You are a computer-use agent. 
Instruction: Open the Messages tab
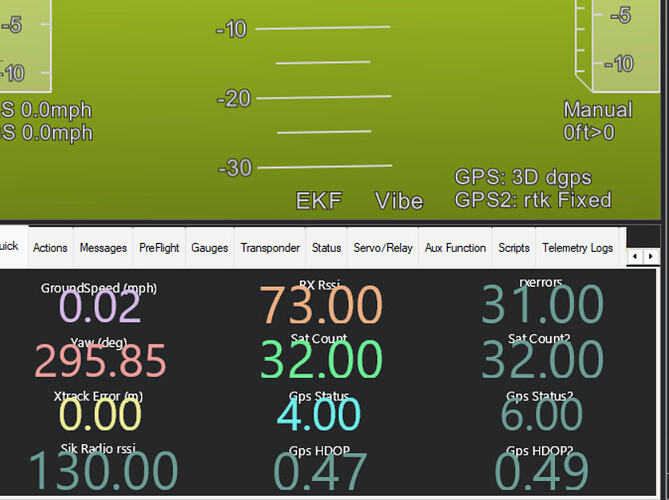(x=103, y=248)
